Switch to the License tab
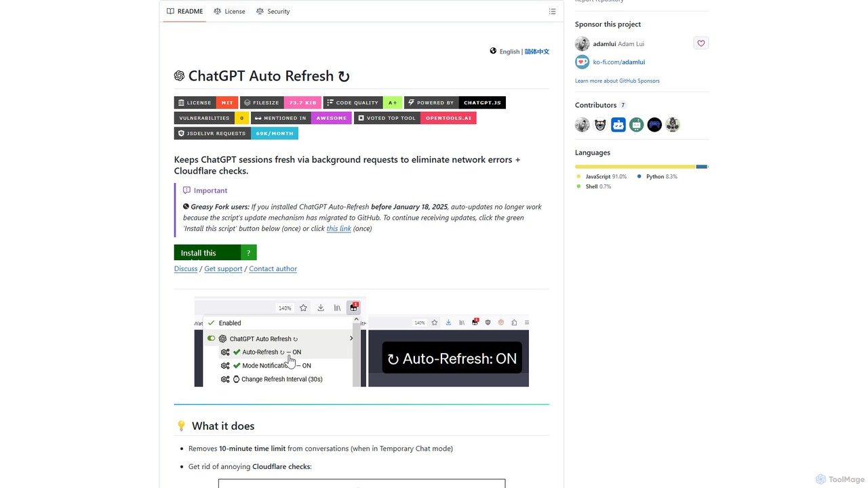 [x=229, y=12]
